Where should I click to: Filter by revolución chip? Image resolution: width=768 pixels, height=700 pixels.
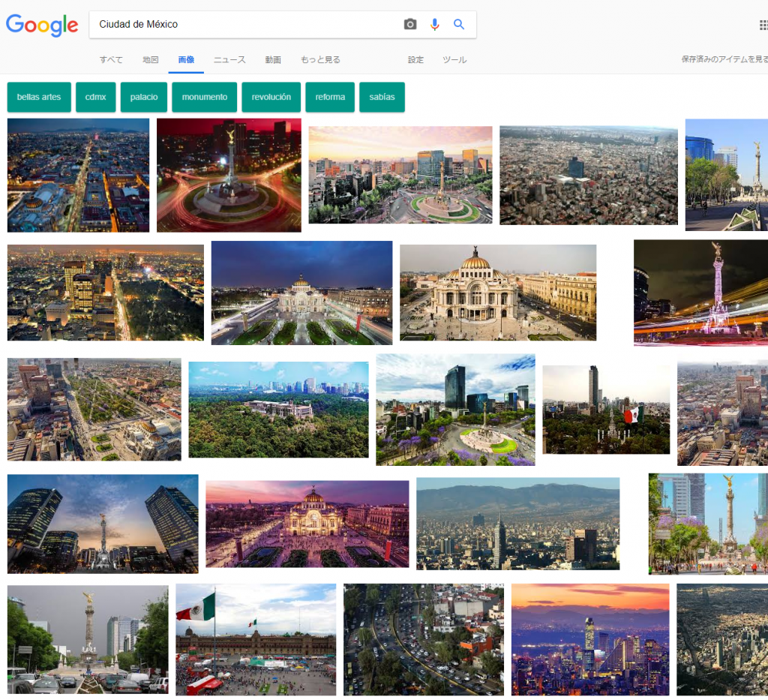pos(271,97)
